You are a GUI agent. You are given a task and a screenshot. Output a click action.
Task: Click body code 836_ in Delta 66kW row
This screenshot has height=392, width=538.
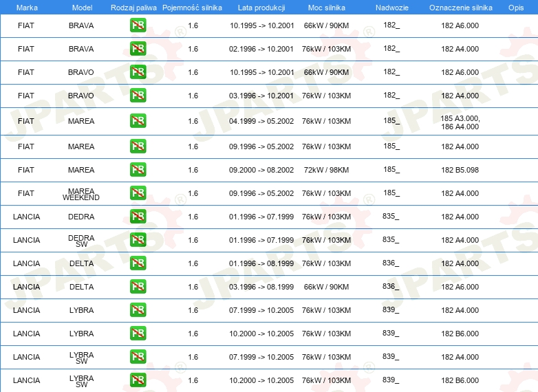click(391, 286)
